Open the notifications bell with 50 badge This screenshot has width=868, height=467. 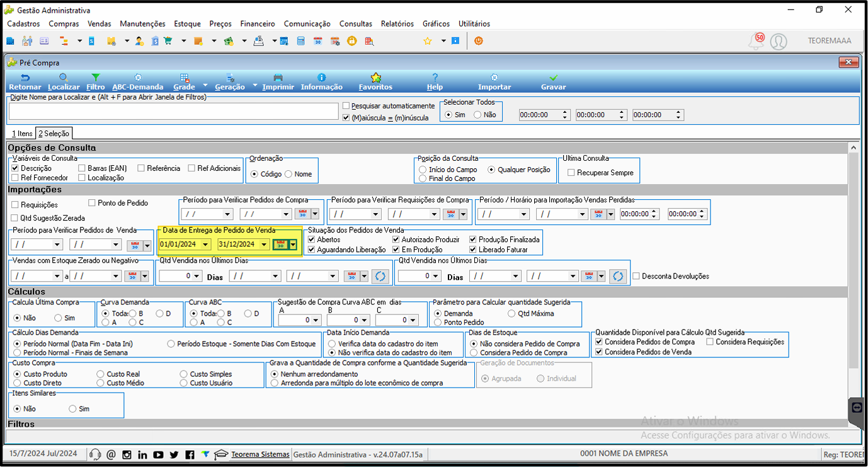click(x=755, y=42)
